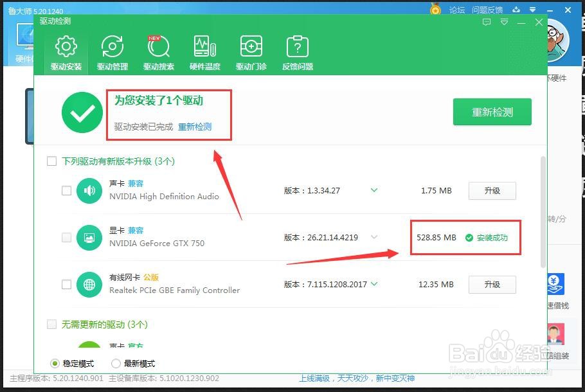Image resolution: width=585 pixels, height=392 pixels.
Task: Click the blue 重新检测 link
Action: pyautogui.click(x=195, y=127)
